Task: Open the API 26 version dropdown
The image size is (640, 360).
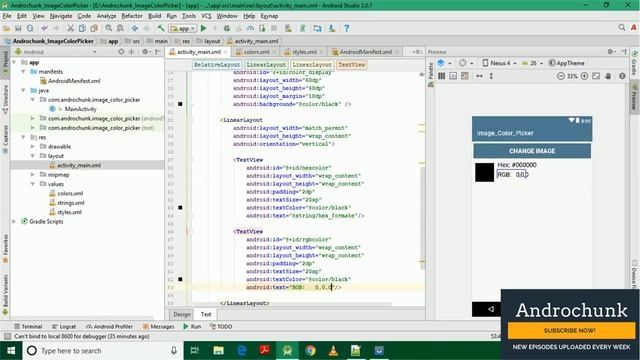Action: click(x=532, y=63)
